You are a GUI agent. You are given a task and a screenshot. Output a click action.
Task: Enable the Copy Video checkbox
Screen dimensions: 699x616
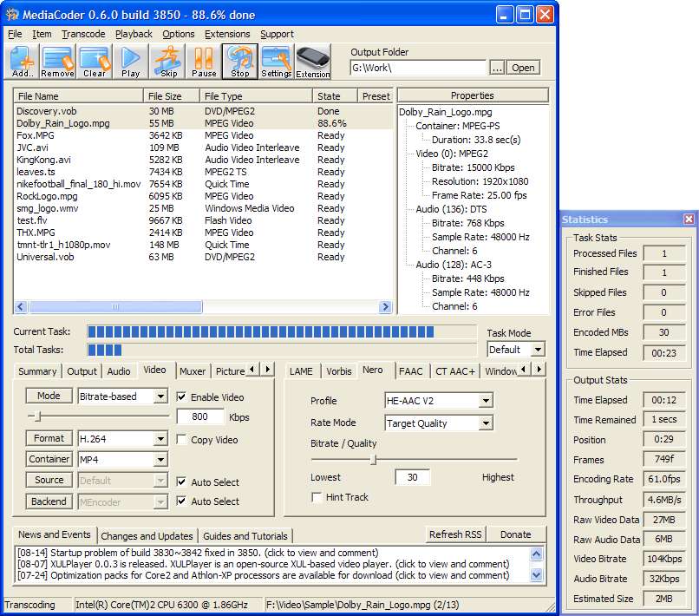181,440
